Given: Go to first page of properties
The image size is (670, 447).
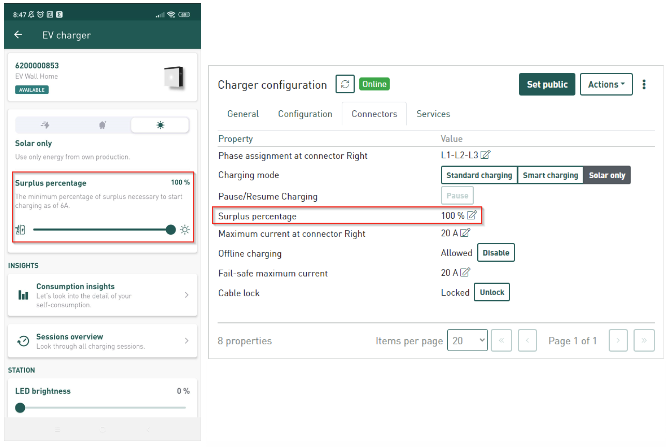Looking at the screenshot, I should [x=502, y=341].
